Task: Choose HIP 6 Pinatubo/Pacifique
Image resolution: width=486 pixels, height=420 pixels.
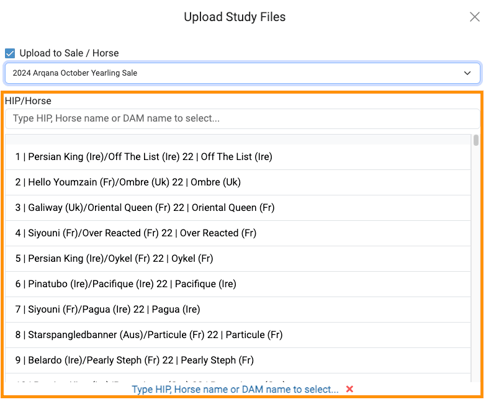Action: [238, 284]
